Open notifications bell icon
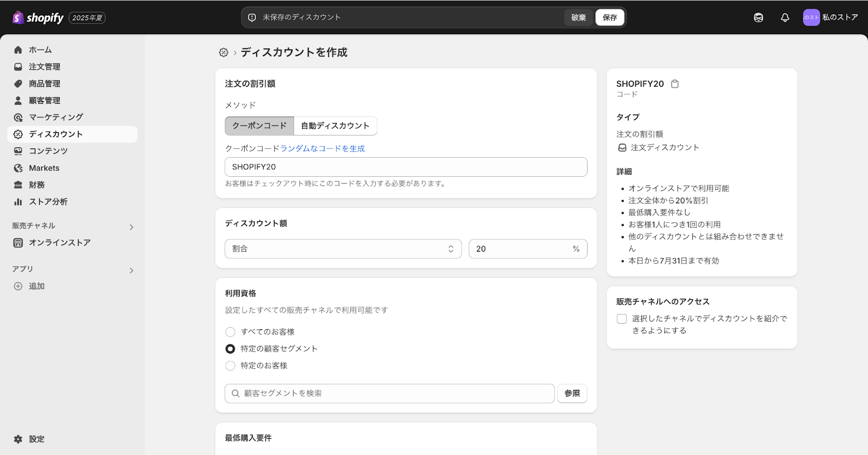This screenshot has height=455, width=868. (x=785, y=17)
